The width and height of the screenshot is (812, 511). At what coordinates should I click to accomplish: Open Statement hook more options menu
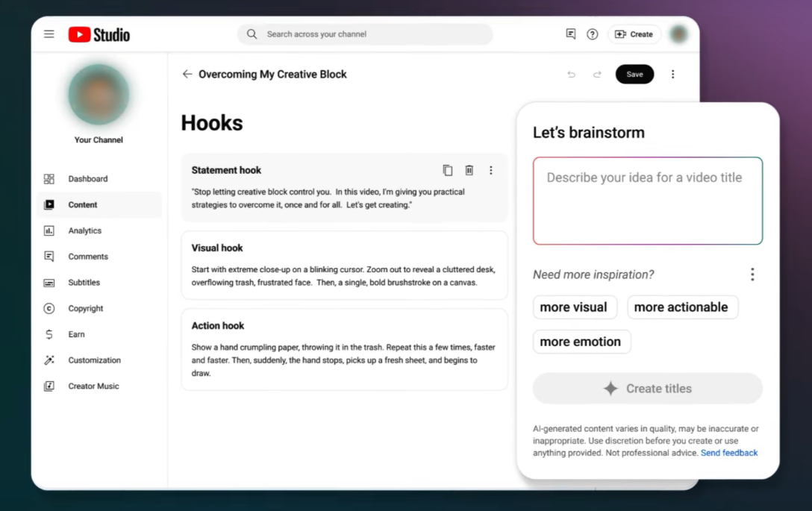[491, 170]
